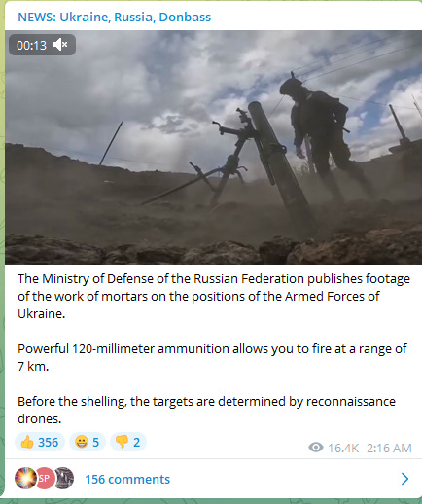Open the dark photo commenter avatar

coord(64,478)
